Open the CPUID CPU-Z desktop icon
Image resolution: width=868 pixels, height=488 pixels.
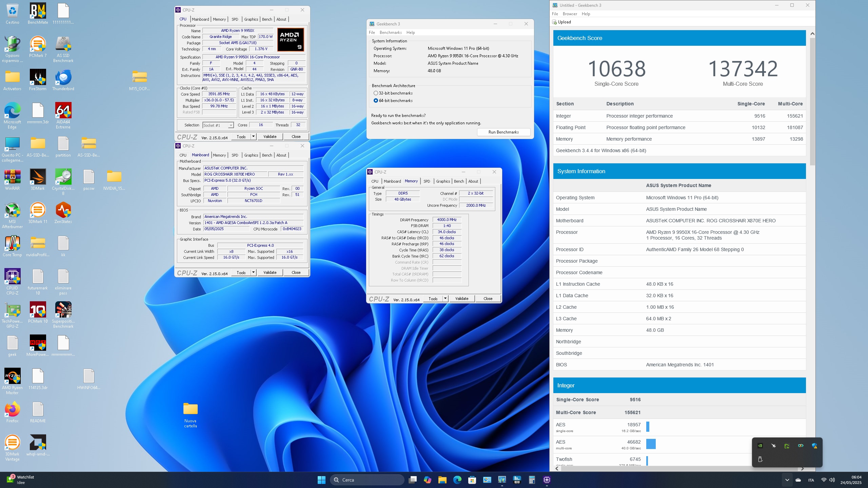click(x=12, y=282)
